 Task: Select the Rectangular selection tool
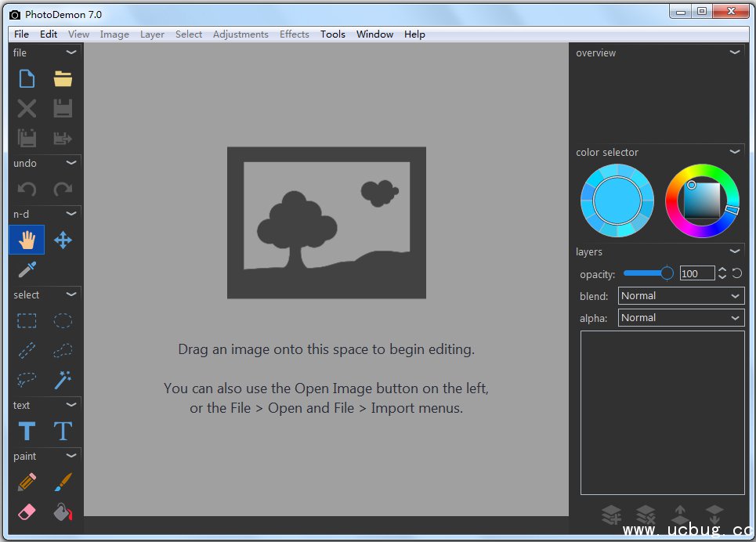pyautogui.click(x=27, y=320)
